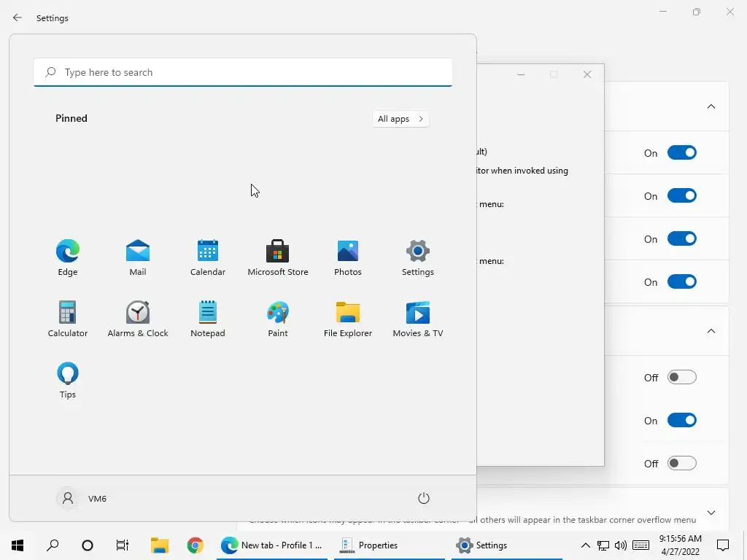Close the Properties dialog window
Screen dimensions: 747x560
point(587,74)
